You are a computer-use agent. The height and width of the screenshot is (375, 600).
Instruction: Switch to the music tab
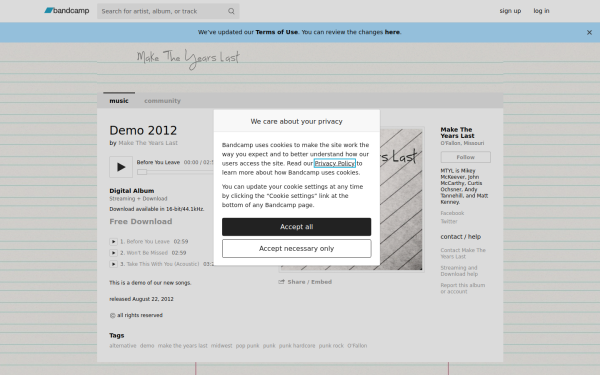click(x=119, y=101)
